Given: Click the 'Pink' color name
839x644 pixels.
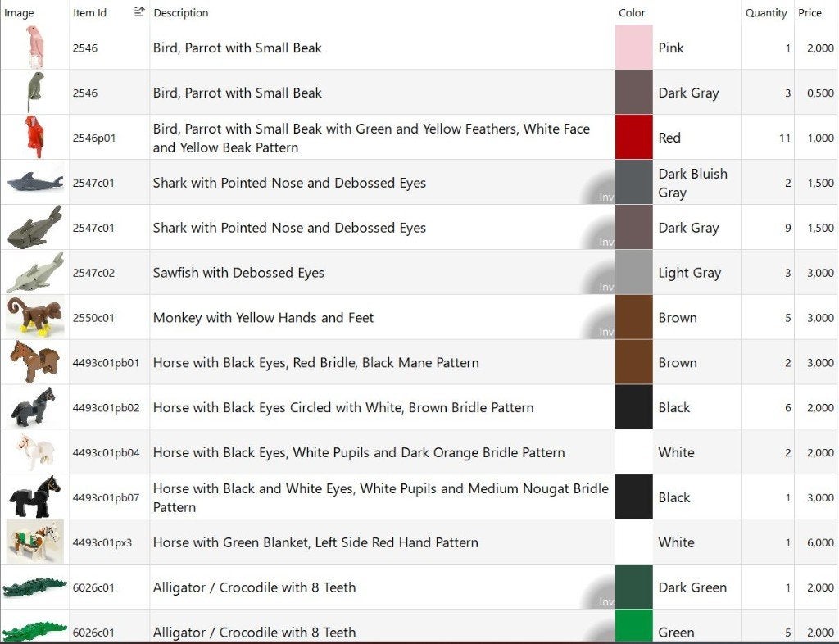Looking at the screenshot, I should (x=671, y=48).
